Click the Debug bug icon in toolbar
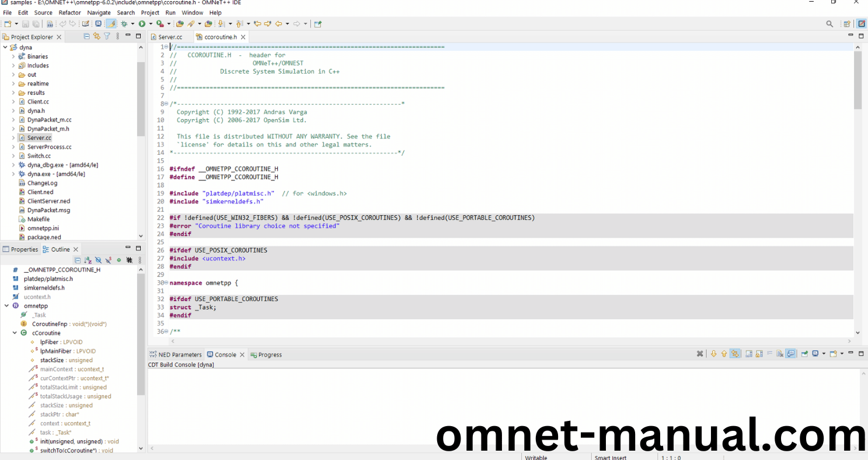Viewport: 868px width, 460px height. point(124,24)
